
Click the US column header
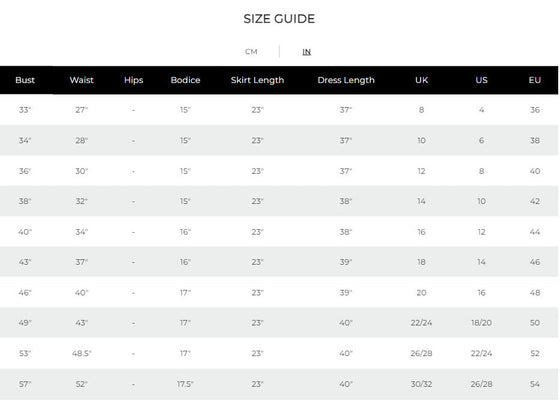[481, 80]
